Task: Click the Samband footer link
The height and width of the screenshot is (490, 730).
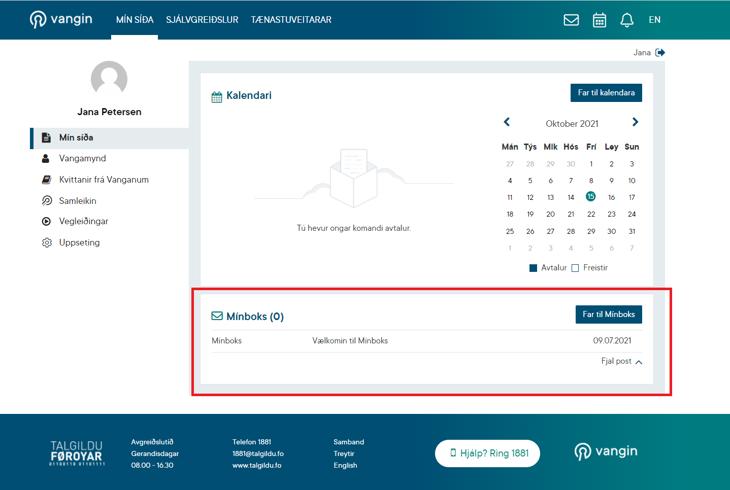Action: 349,442
